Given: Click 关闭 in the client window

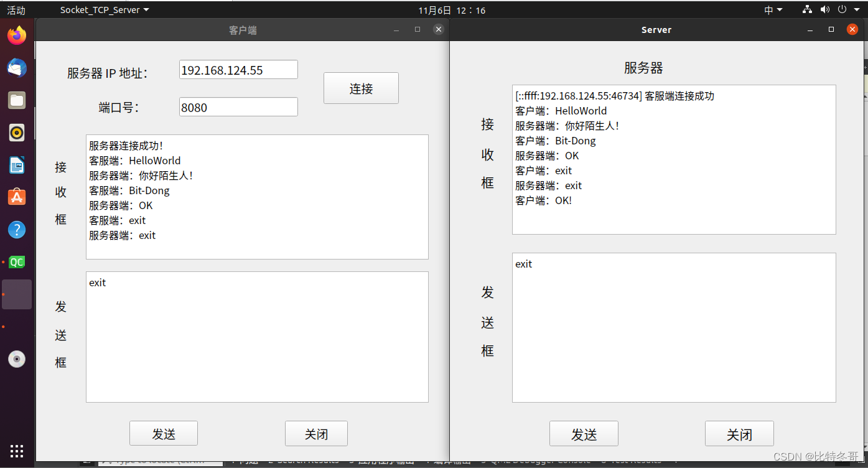Looking at the screenshot, I should point(316,433).
